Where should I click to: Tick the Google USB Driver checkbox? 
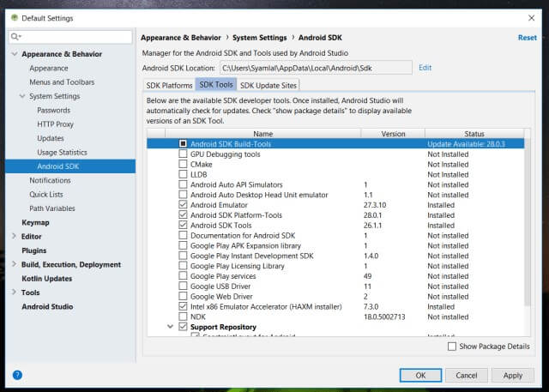(x=183, y=286)
